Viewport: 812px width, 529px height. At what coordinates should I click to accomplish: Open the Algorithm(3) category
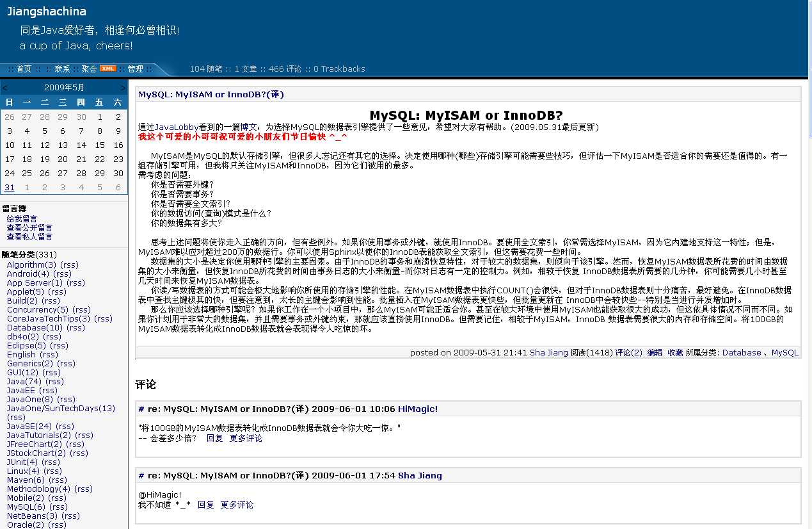pyautogui.click(x=32, y=264)
